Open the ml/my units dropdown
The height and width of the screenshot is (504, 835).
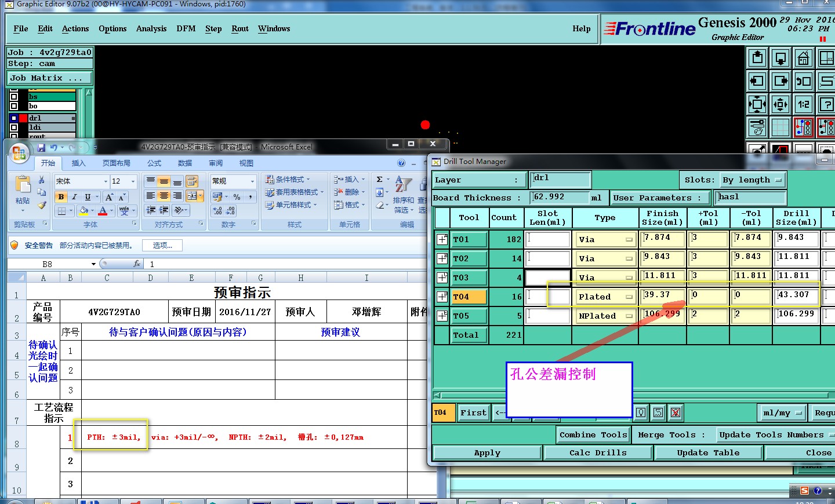783,412
